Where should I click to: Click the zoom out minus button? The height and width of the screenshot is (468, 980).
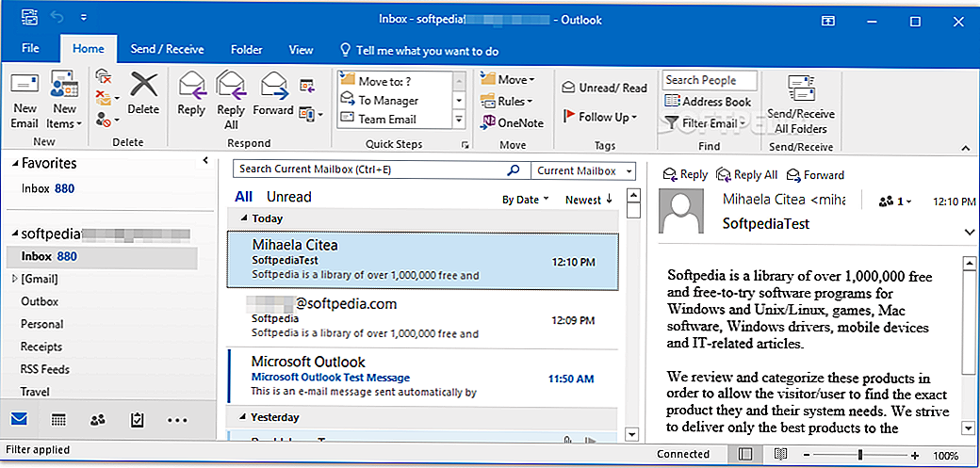pyautogui.click(x=807, y=456)
